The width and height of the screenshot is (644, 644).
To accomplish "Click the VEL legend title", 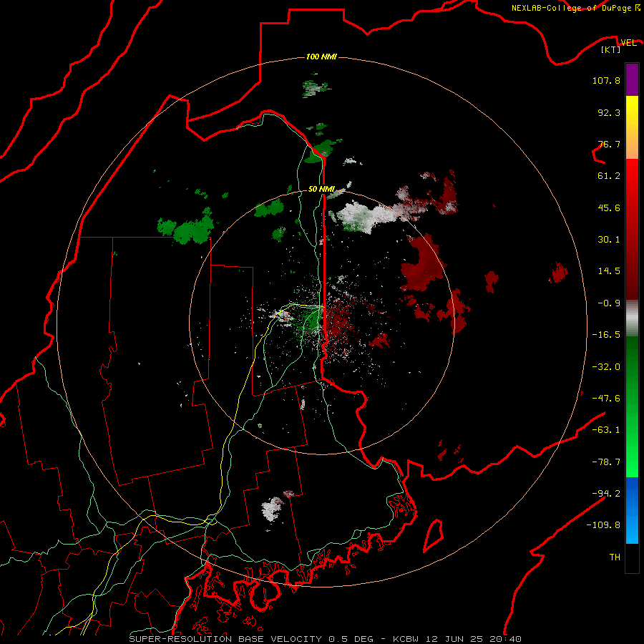I will (628, 43).
